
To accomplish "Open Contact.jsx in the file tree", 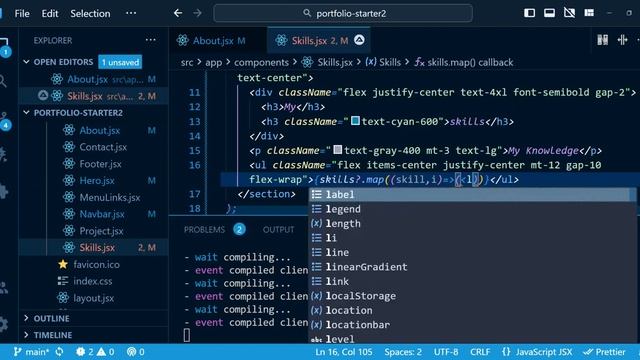I will [103, 147].
